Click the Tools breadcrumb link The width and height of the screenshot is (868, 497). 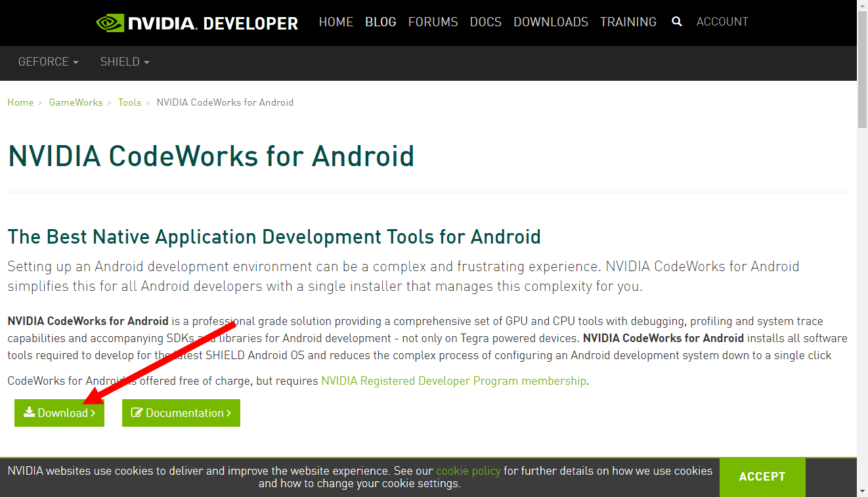pos(130,102)
